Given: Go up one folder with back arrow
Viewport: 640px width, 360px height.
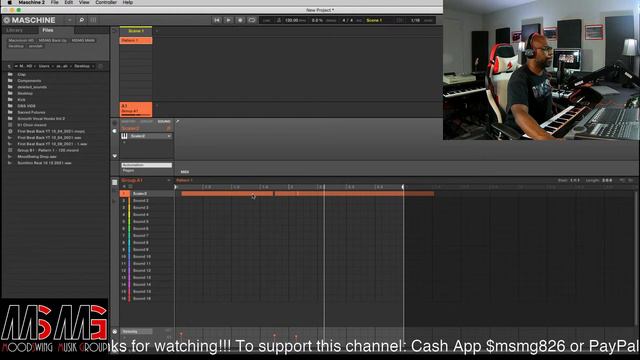Looking at the screenshot, I should tap(9, 66).
